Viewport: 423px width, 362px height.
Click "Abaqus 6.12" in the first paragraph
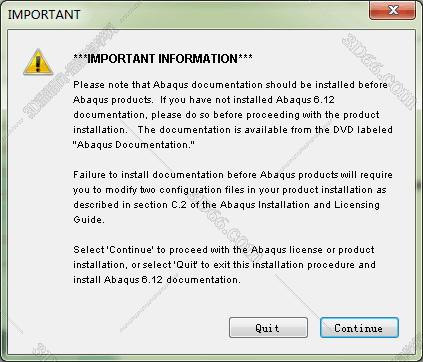coord(305,100)
